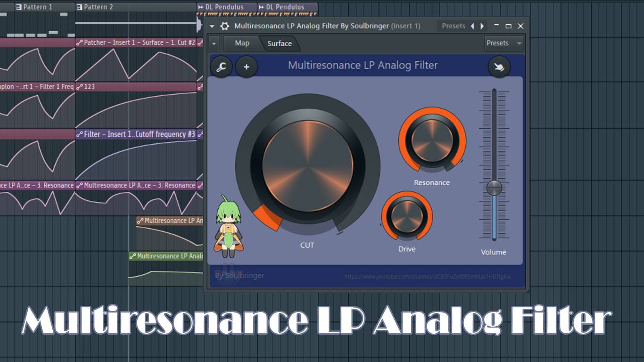Select Multiresonance 3. Resonance clip under Pattern 2
The height and width of the screenshot is (362, 644).
(x=136, y=185)
